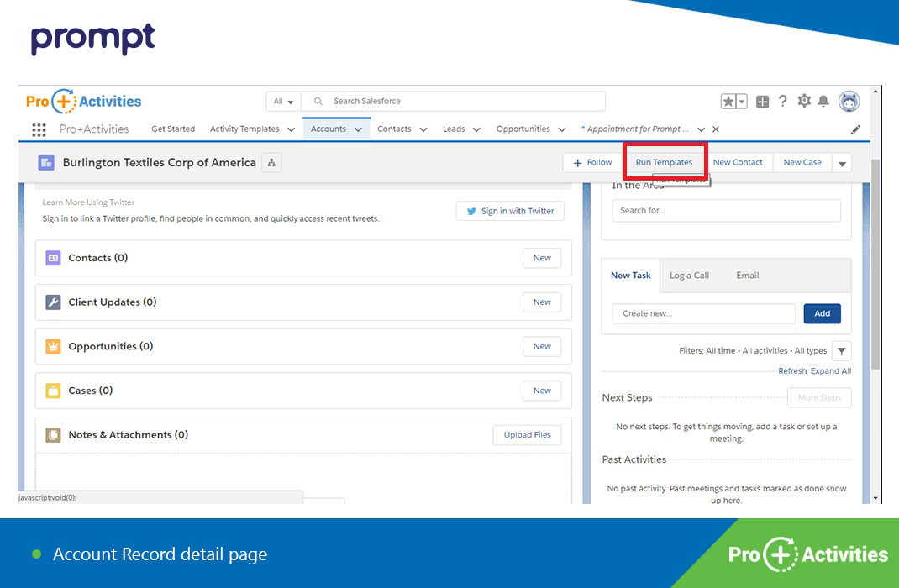
Task: Switch to the Log a Call tab
Action: coord(691,275)
